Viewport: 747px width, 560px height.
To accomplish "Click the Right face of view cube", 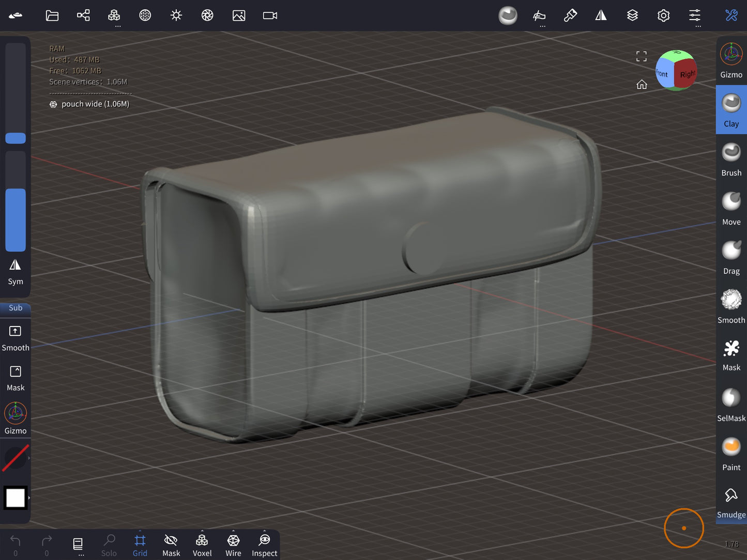I will pos(686,73).
